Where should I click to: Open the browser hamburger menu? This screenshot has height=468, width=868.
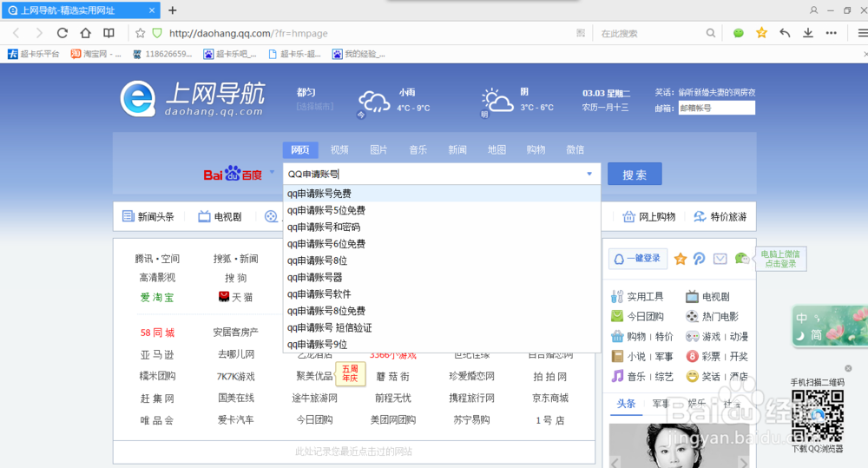pyautogui.click(x=863, y=33)
